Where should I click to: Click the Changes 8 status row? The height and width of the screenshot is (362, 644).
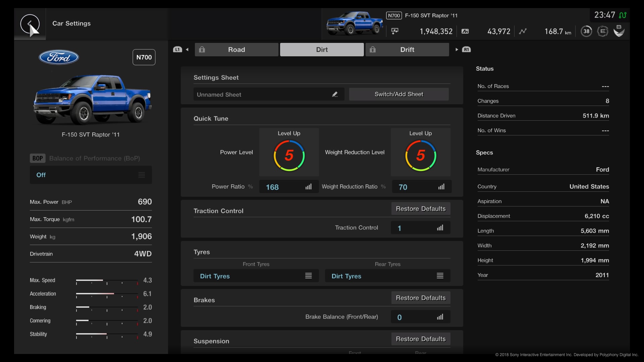point(543,101)
